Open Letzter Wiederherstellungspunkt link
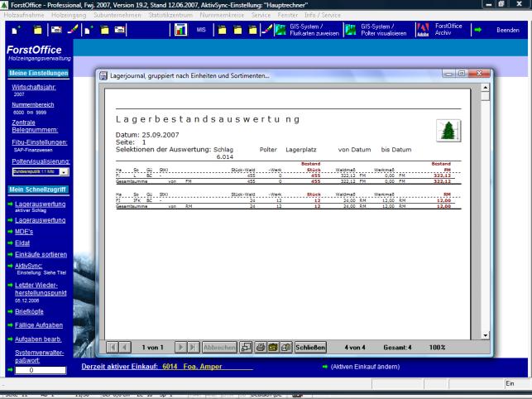This screenshot has width=532, height=399. pyautogui.click(x=41, y=289)
